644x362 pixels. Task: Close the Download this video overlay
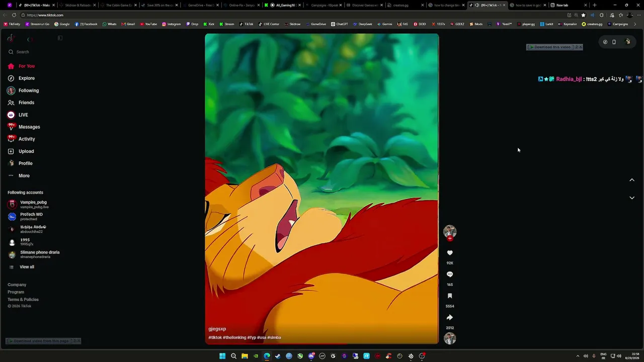[581, 47]
